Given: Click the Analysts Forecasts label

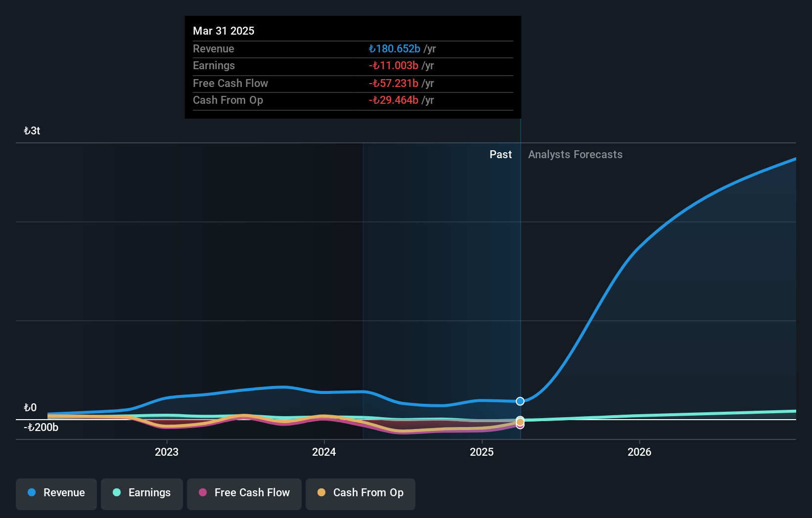Looking at the screenshot, I should 575,155.
